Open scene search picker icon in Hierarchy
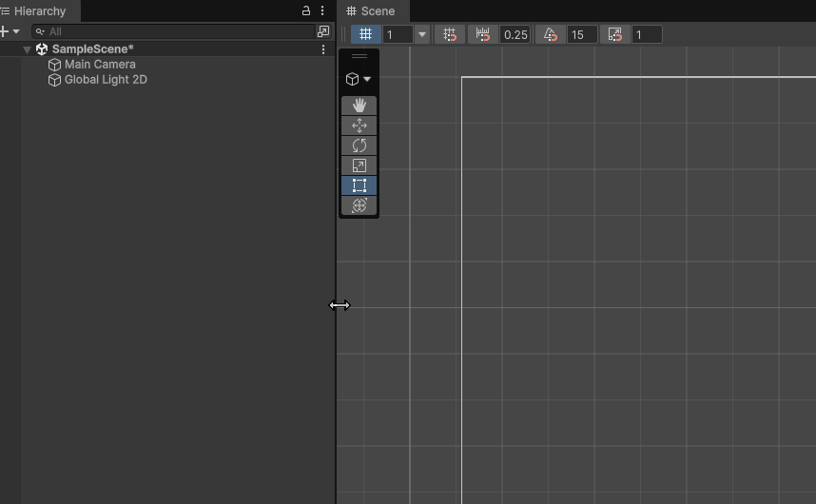The width and height of the screenshot is (816, 504). point(323,31)
